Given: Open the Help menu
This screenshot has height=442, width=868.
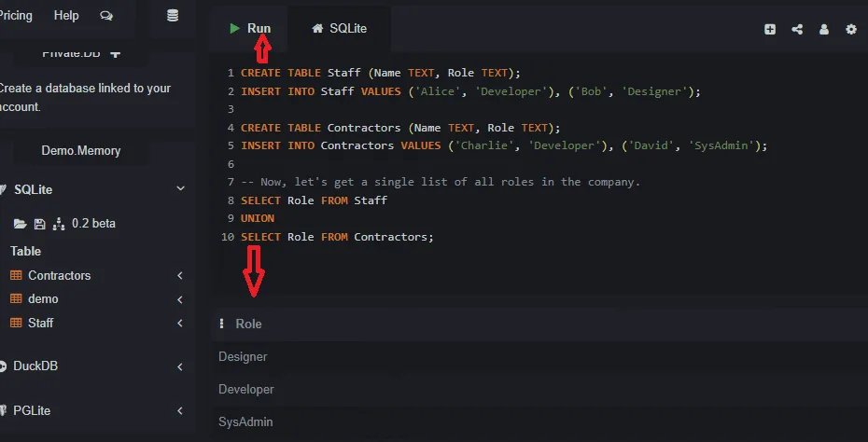Looking at the screenshot, I should click(x=66, y=16).
